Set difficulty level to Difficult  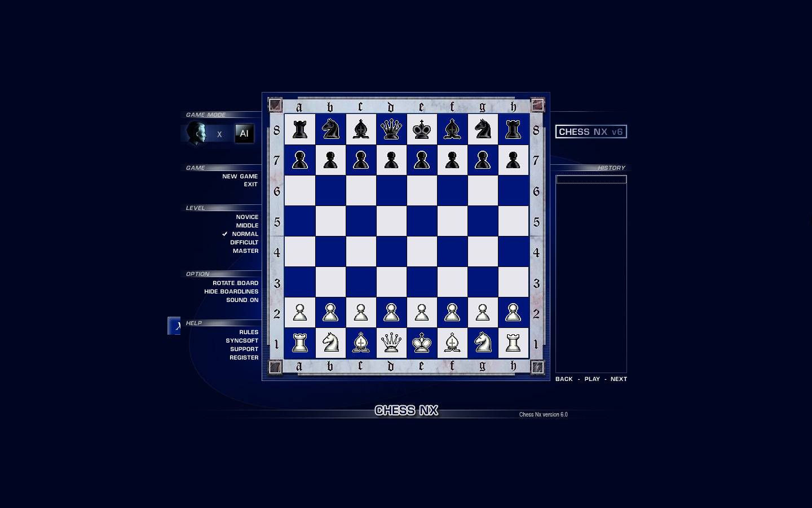[x=244, y=242]
